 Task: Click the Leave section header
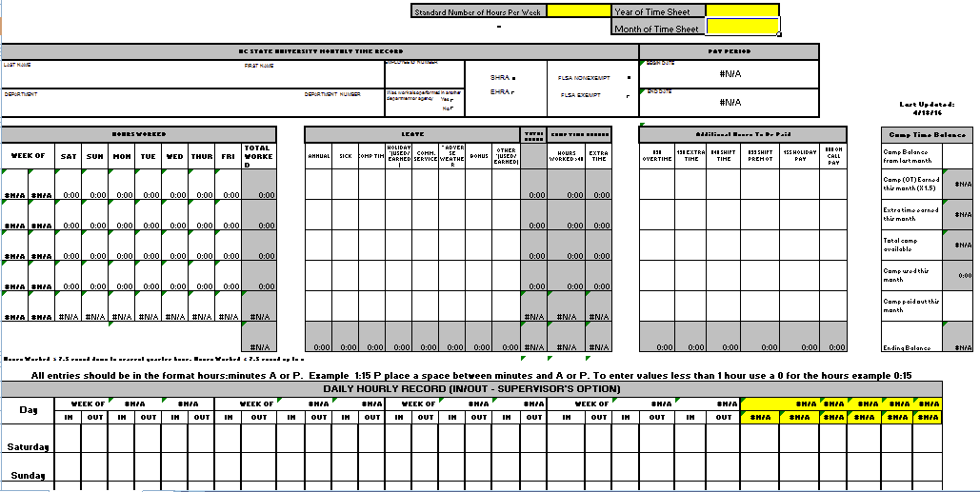point(412,134)
